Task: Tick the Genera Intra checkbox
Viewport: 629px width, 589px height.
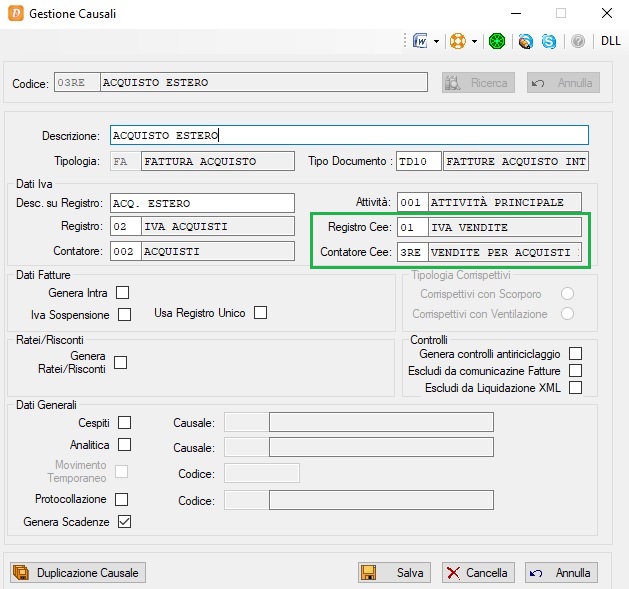Action: tap(122, 292)
